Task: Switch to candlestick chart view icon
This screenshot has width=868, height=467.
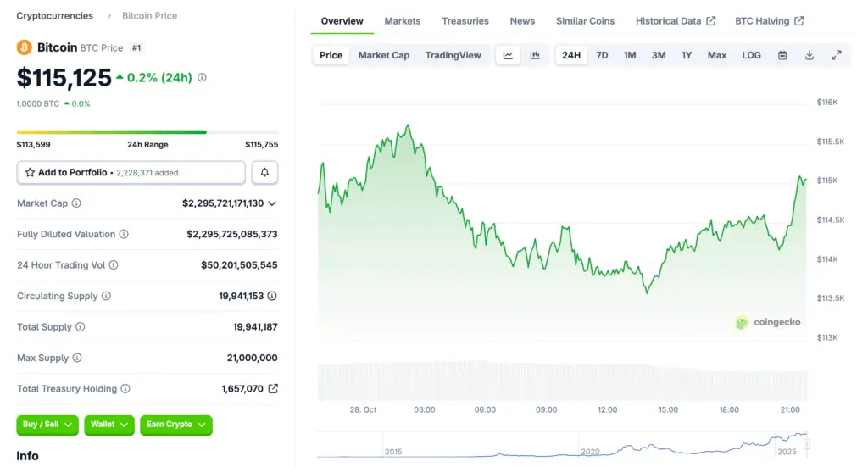Action: click(535, 55)
